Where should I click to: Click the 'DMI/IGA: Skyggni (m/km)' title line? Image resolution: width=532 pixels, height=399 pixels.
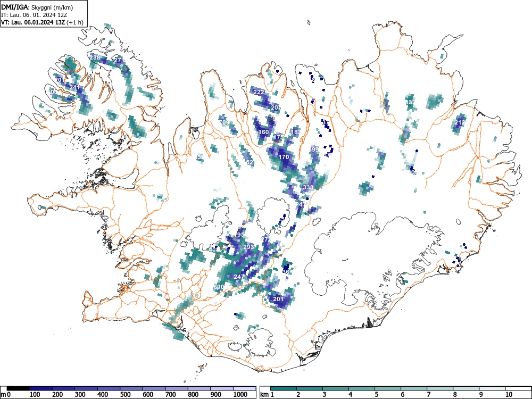37,7
